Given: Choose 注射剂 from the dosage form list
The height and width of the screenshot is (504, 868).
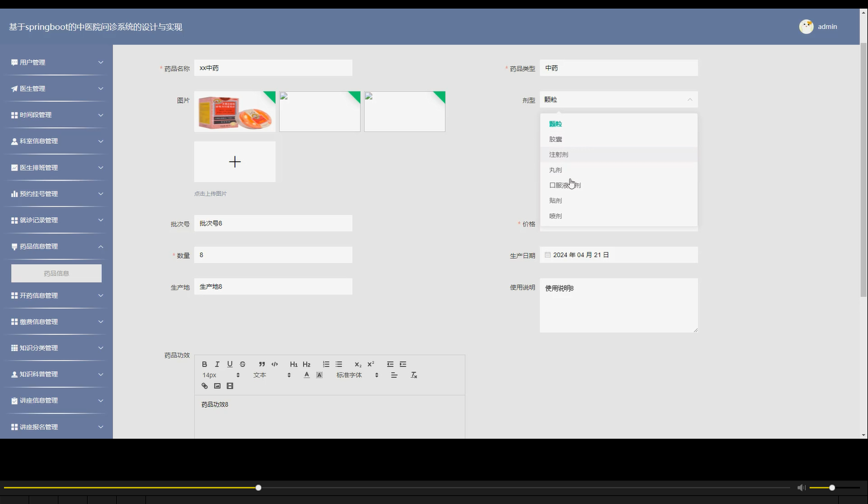Looking at the screenshot, I should point(619,155).
